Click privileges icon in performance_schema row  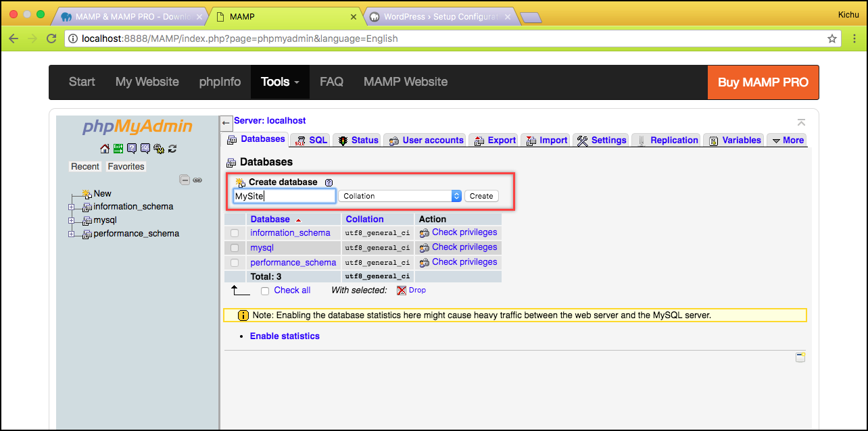click(425, 262)
